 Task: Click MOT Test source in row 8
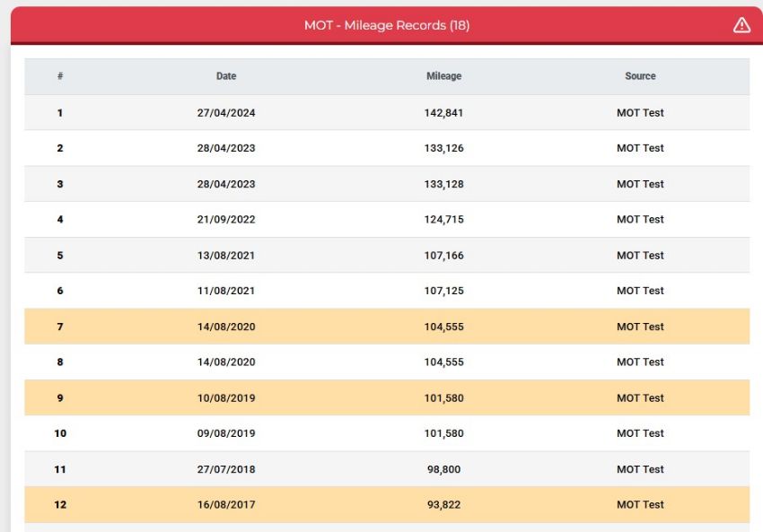click(640, 362)
